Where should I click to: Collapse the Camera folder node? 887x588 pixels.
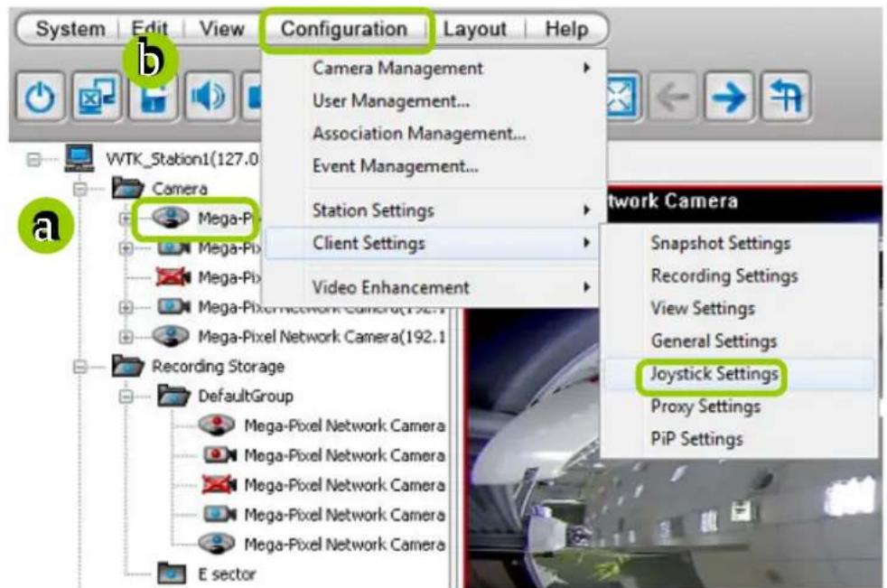pyautogui.click(x=80, y=189)
